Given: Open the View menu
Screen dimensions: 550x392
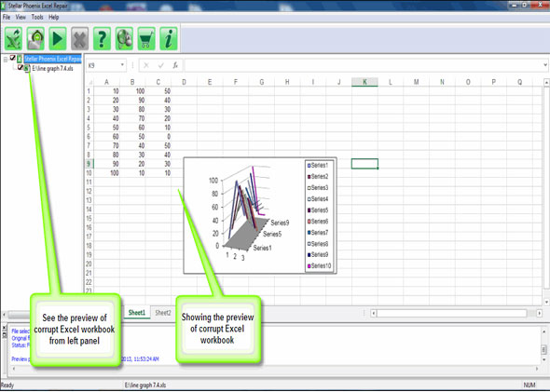Looking at the screenshot, I should pyautogui.click(x=21, y=17).
